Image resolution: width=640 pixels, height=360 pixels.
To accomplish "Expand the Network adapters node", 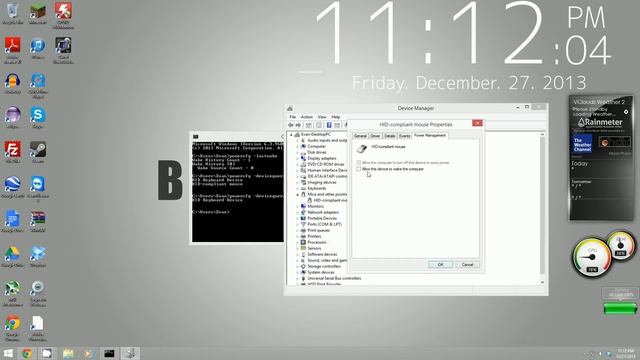I will 298,212.
